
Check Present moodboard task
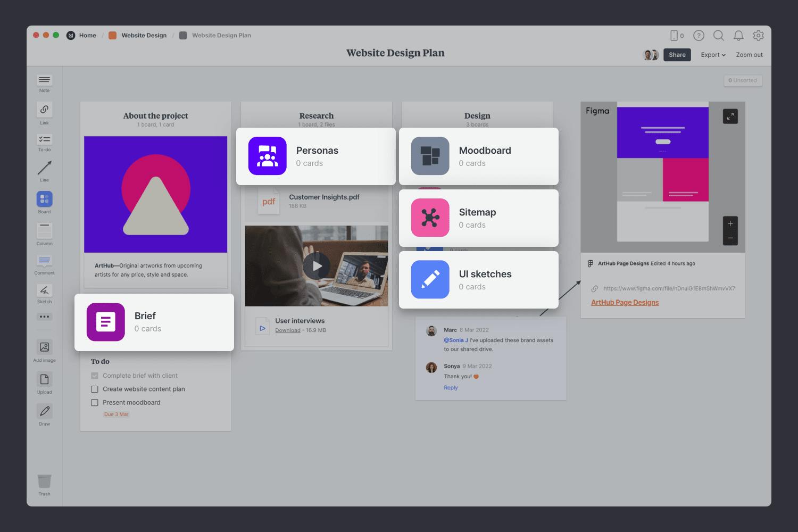(95, 403)
